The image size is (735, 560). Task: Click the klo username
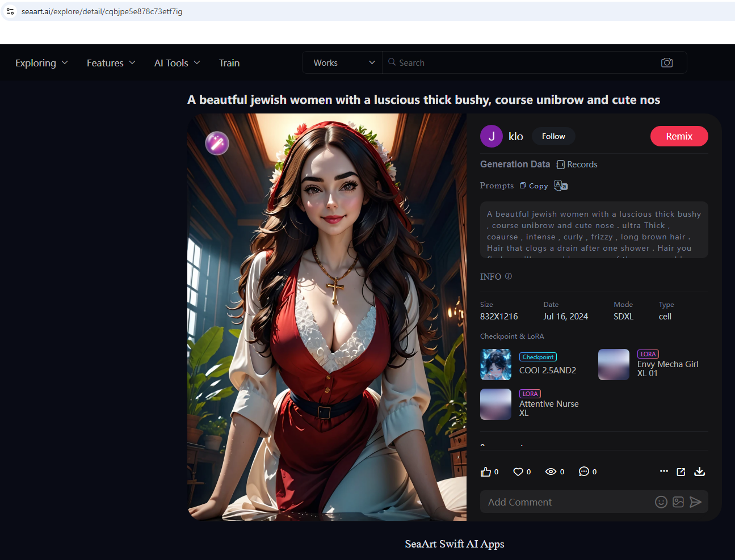[x=516, y=136]
